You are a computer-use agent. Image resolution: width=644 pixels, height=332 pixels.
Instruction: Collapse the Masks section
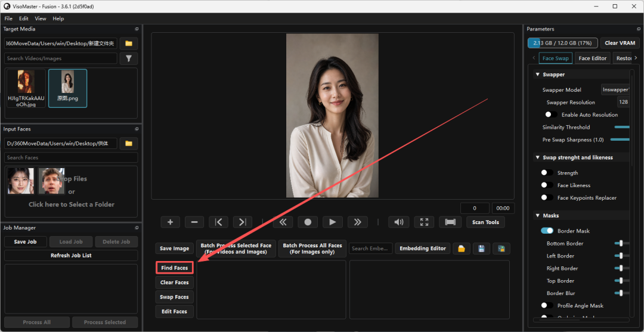(537, 215)
